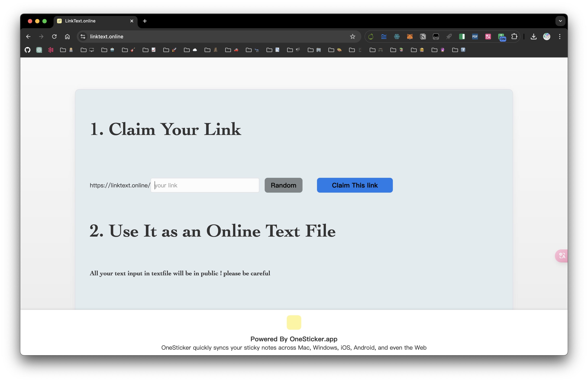588x382 pixels.
Task: Open the teacher emoji bookmark folder
Action: coord(417,50)
